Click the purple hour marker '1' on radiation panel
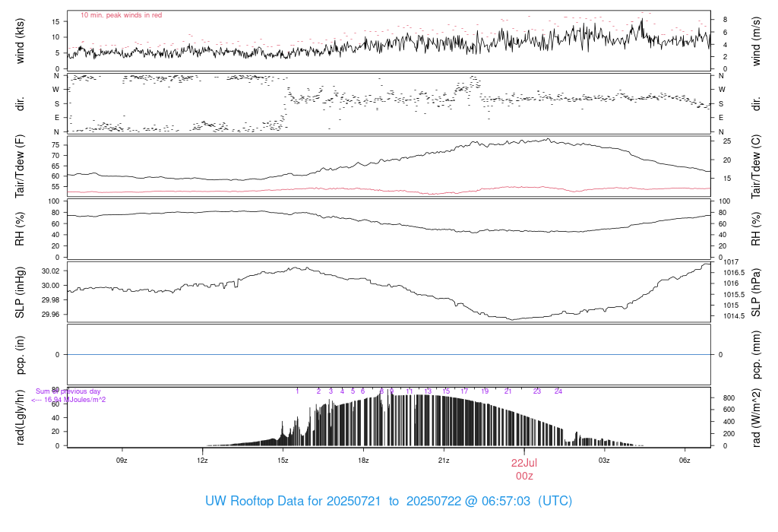The height and width of the screenshot is (532, 778). click(x=297, y=391)
